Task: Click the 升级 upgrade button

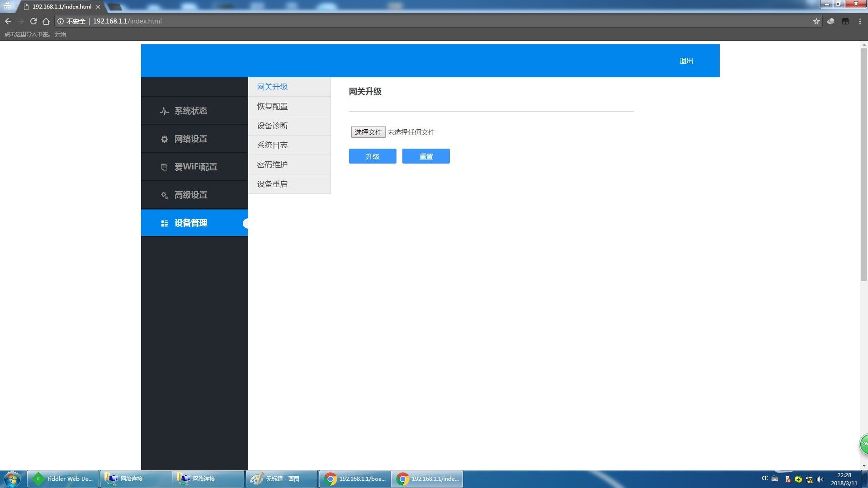Action: pos(373,156)
